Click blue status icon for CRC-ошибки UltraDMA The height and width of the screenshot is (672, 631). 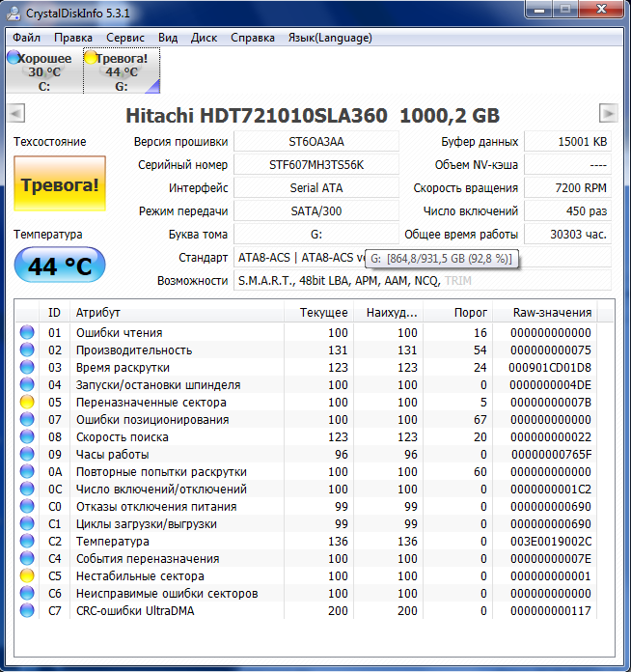(27, 611)
